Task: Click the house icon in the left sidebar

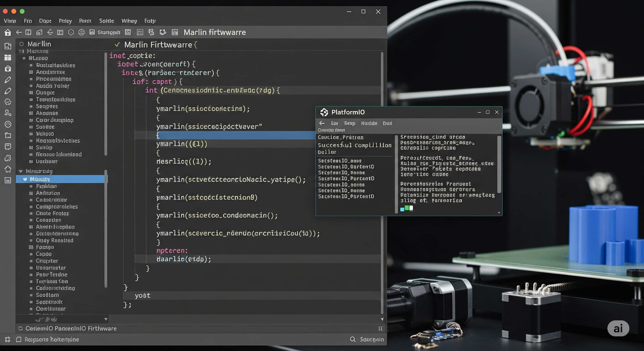Action: [x=8, y=69]
